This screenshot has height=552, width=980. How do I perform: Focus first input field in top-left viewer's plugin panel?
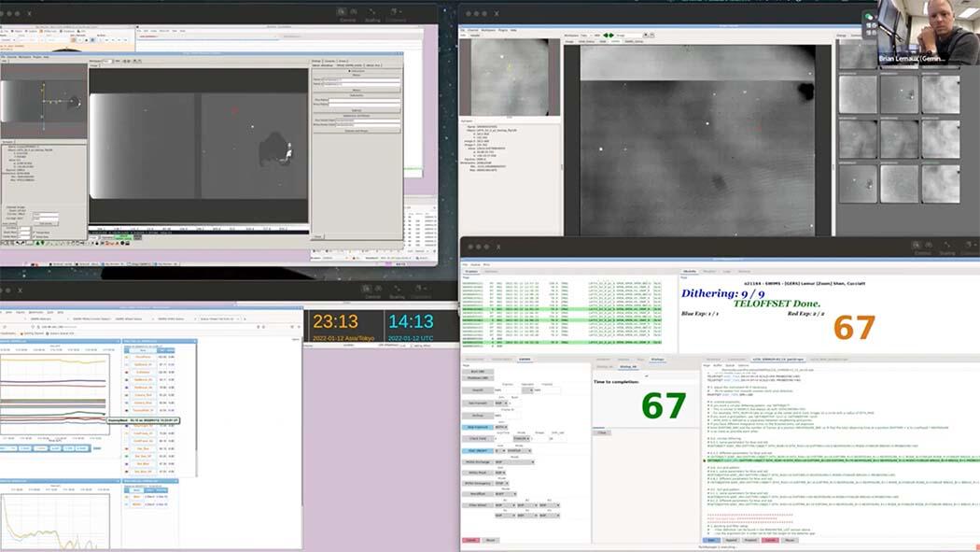[361, 80]
